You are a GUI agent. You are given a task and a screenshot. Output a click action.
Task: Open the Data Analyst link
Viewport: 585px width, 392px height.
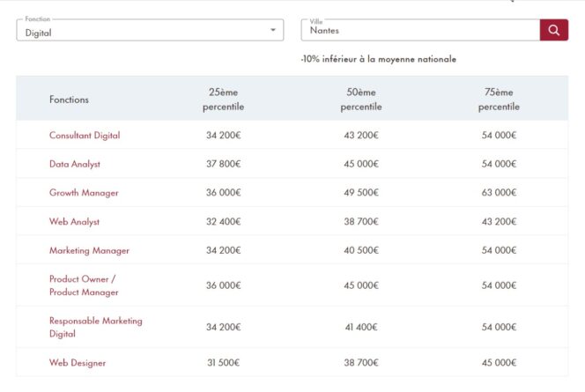click(x=75, y=164)
